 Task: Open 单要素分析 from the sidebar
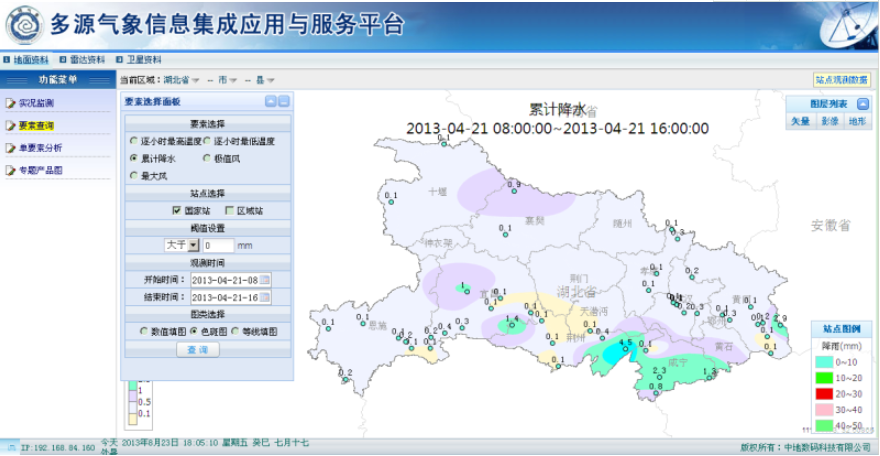[x=40, y=148]
